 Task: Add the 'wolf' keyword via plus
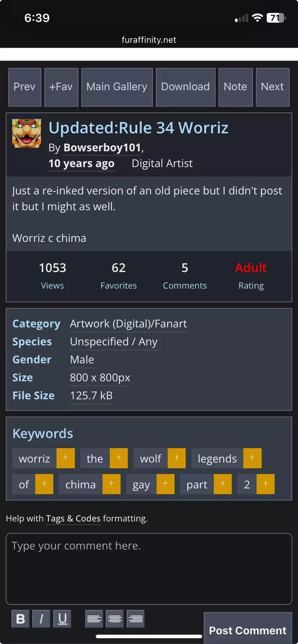[x=177, y=458]
